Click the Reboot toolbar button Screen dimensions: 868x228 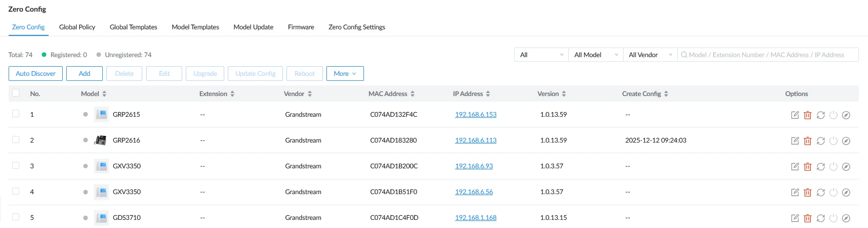305,73
